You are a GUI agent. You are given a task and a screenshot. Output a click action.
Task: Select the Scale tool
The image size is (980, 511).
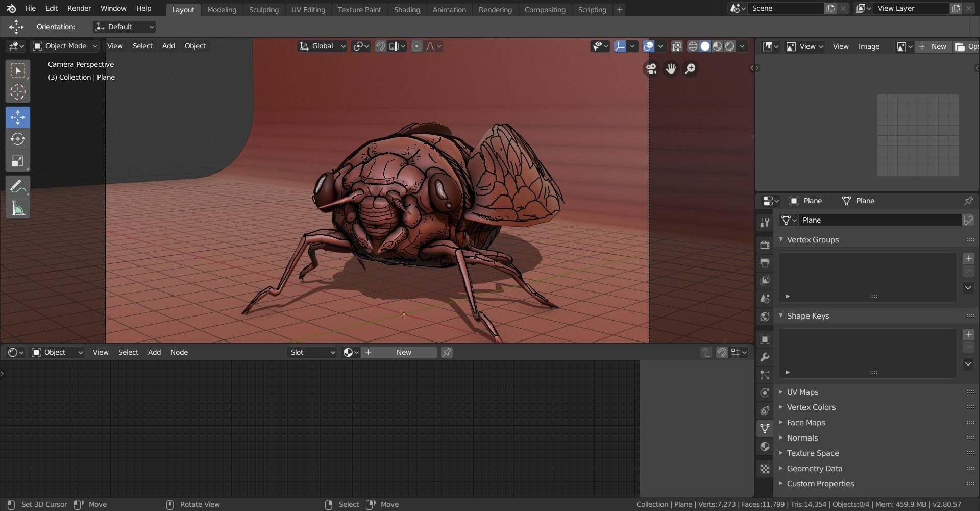tap(18, 161)
